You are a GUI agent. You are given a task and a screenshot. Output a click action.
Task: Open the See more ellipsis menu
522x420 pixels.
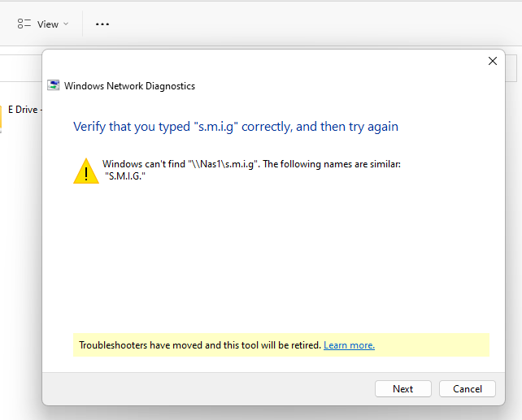click(x=102, y=24)
